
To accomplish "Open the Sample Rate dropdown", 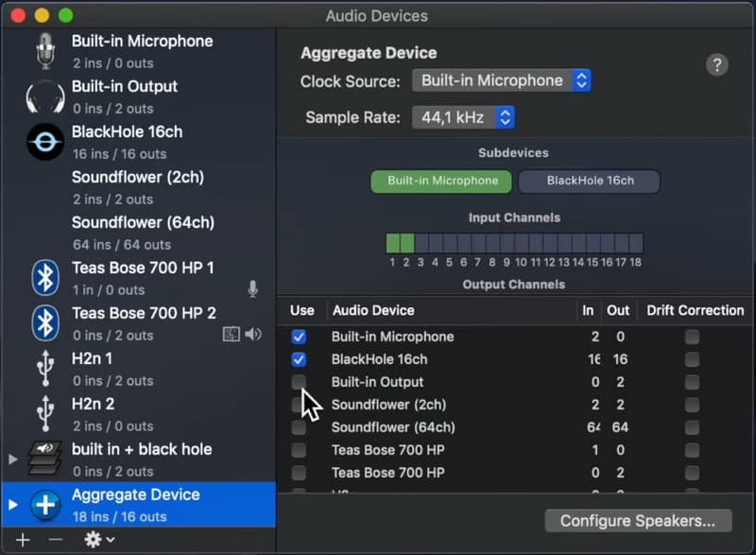I will click(463, 117).
